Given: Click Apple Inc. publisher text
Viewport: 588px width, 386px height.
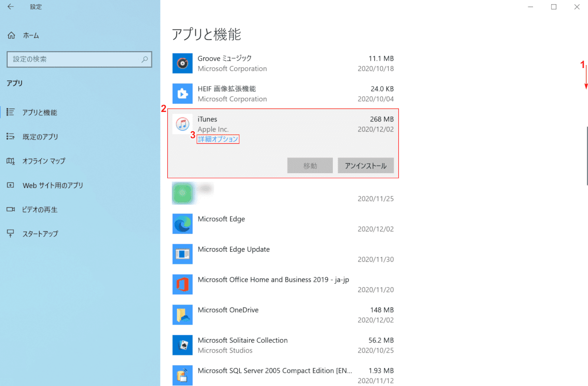Looking at the screenshot, I should point(213,129).
